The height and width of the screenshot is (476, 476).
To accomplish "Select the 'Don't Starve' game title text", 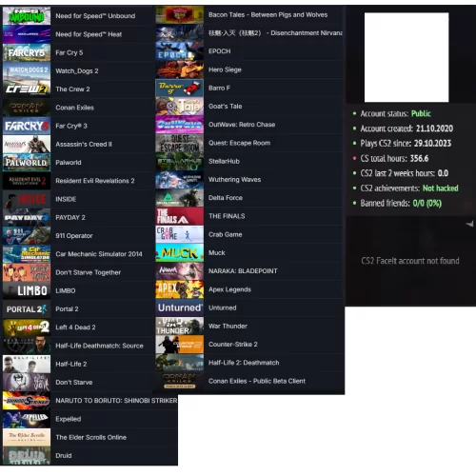I will [x=74, y=383].
